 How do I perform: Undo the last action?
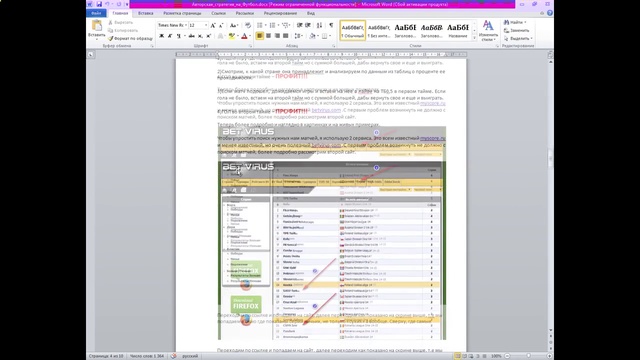click(x=107, y=4)
